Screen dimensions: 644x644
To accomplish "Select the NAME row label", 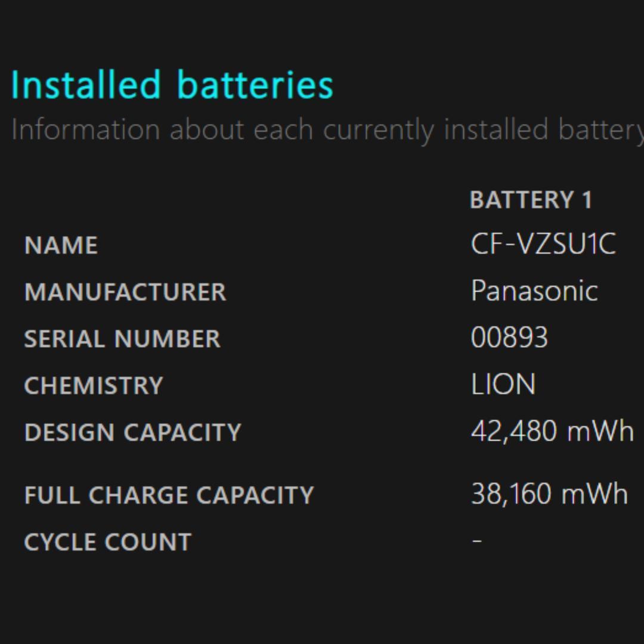I will pyautogui.click(x=61, y=246).
